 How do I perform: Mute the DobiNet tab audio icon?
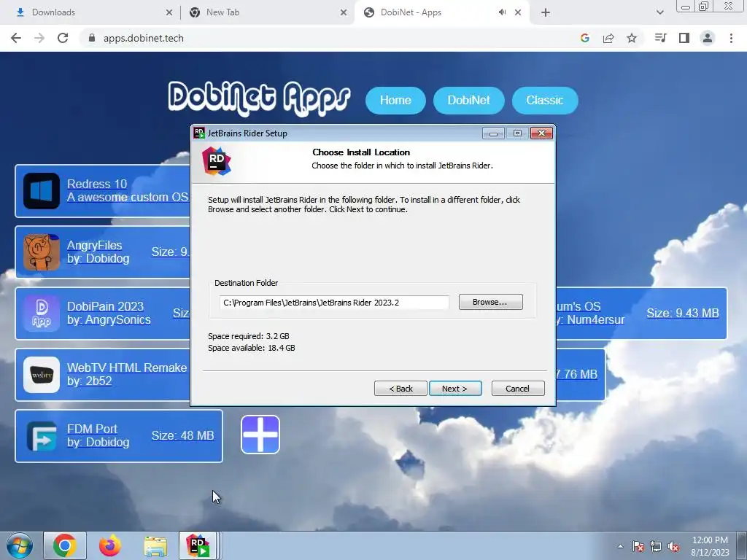coord(502,12)
